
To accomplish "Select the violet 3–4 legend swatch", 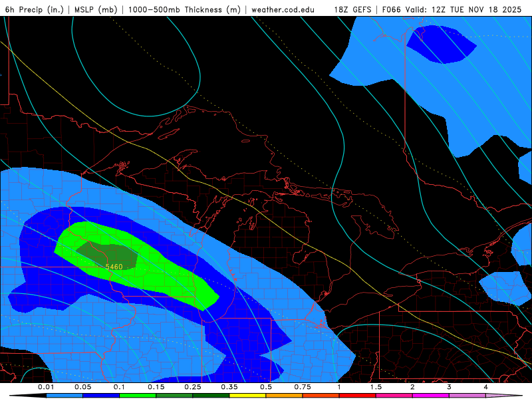I will tap(467, 396).
